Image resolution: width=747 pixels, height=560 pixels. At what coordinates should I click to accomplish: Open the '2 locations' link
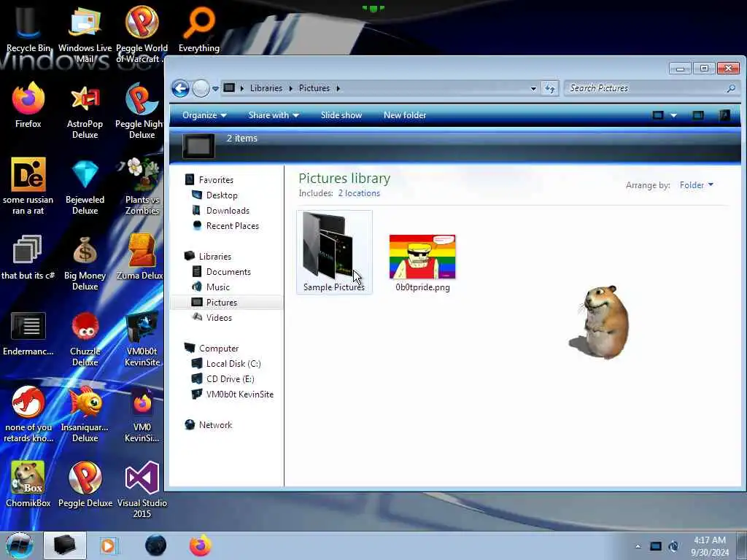[359, 193]
